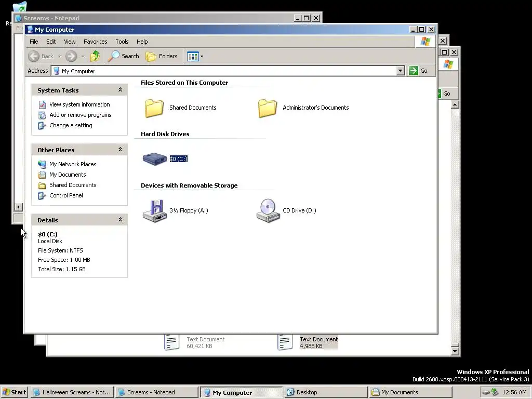
Task: Collapse the Other Places panel
Action: pos(120,150)
